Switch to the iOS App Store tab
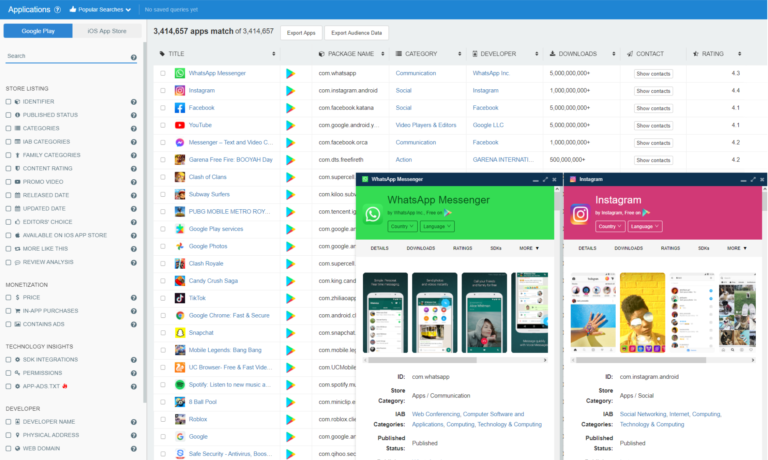768x460 pixels. (x=107, y=31)
